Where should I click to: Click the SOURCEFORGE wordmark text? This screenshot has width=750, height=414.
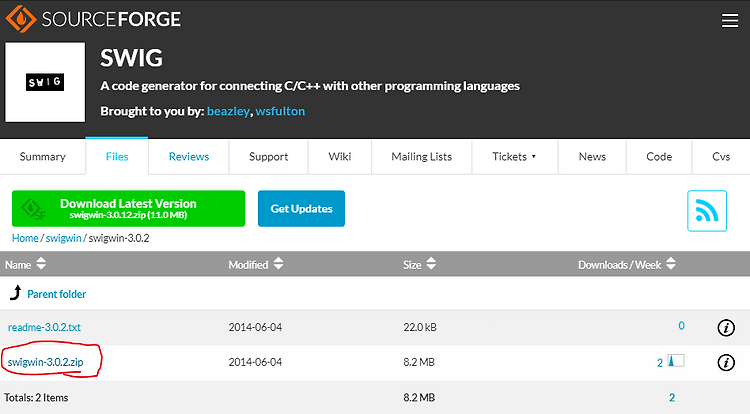pos(111,19)
